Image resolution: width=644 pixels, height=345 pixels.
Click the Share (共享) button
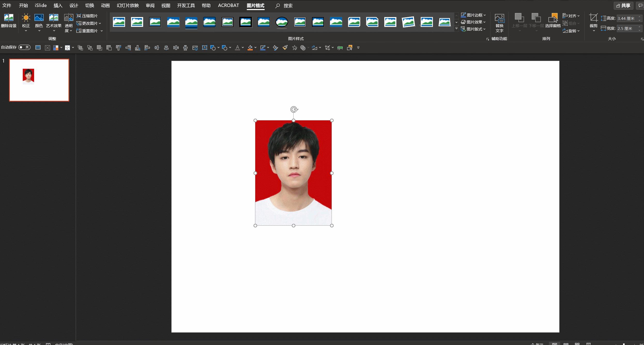[623, 6]
